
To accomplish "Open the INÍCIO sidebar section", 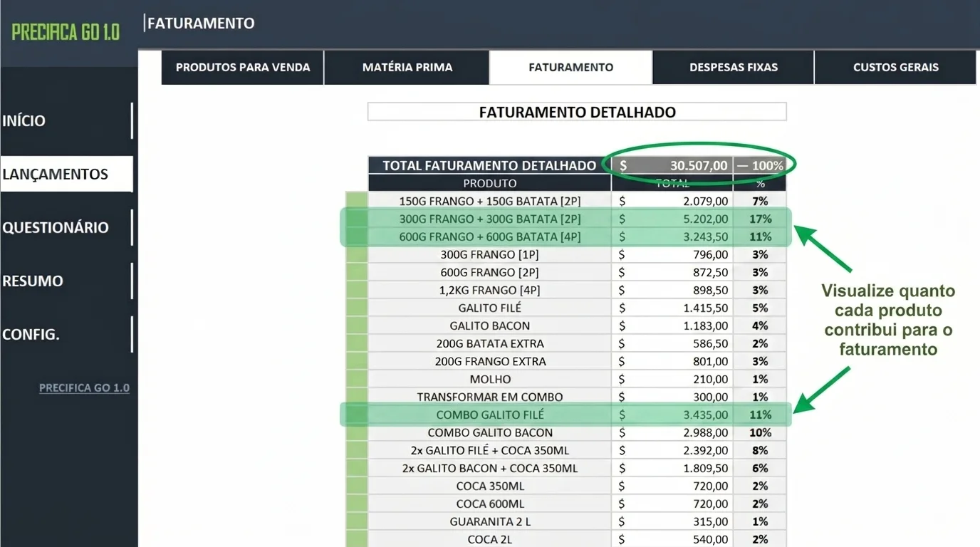I will click(24, 120).
